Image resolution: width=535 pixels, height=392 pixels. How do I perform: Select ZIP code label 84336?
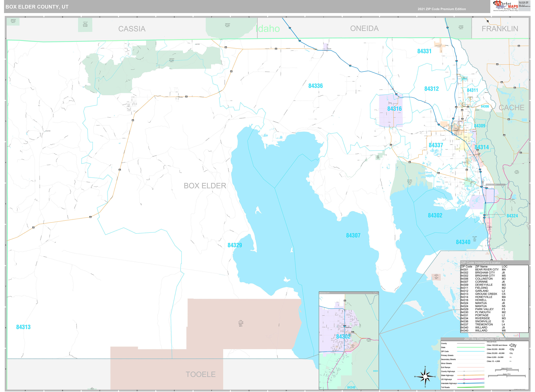click(x=316, y=86)
